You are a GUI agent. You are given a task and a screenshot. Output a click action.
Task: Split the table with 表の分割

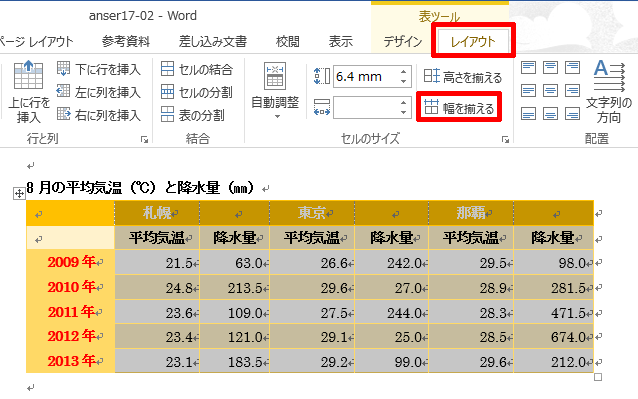[x=192, y=115]
